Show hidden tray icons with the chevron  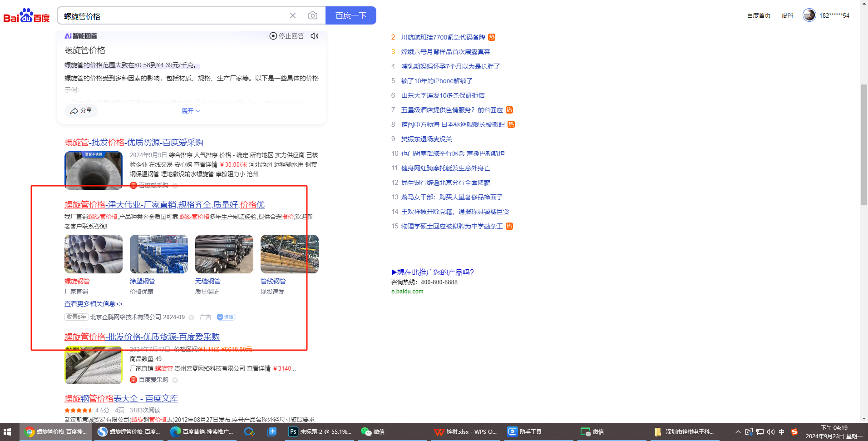[x=738, y=432]
